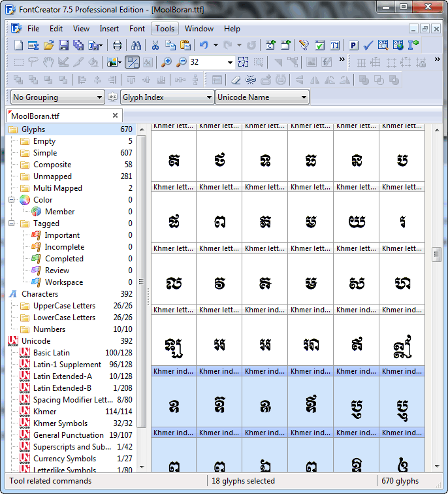Select the Completed tag
Screen dimensions: 448x494
coord(64,259)
